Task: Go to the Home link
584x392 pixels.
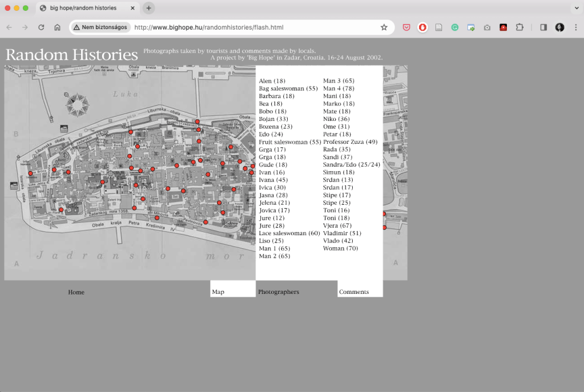Action: (x=76, y=292)
